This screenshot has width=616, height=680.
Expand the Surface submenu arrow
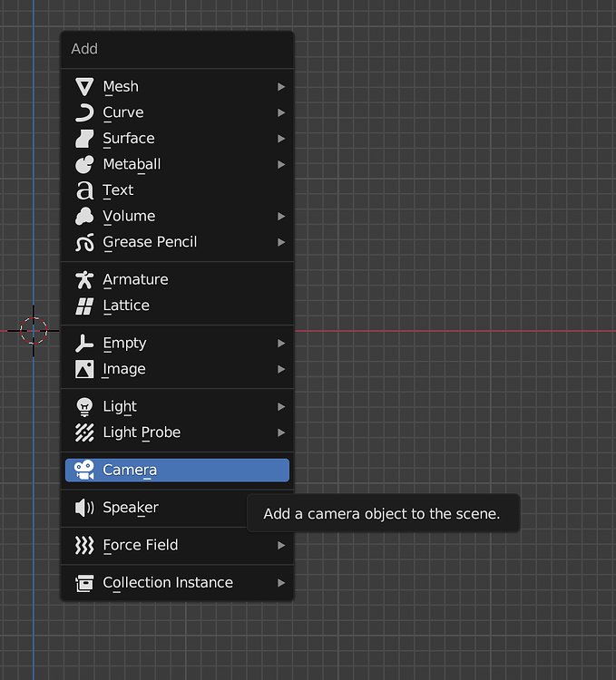point(281,139)
